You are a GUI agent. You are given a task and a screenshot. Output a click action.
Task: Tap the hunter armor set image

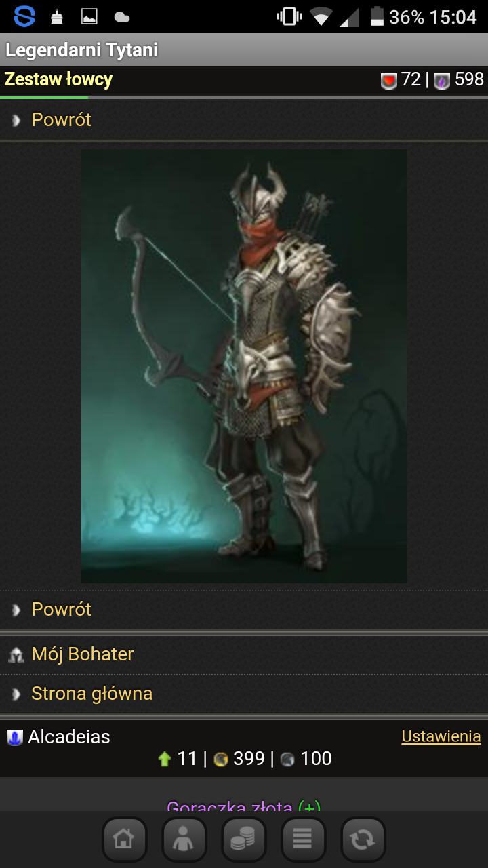pos(244,366)
